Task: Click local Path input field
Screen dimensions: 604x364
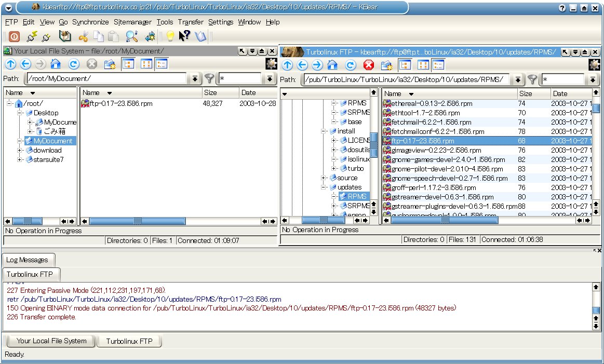Action: tap(107, 78)
